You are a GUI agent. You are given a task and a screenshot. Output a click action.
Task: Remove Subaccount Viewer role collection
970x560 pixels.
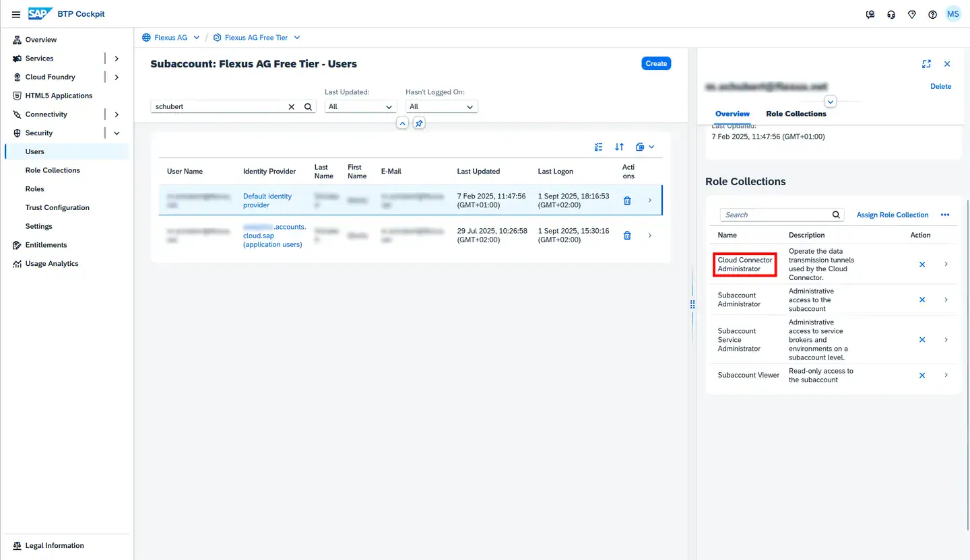tap(922, 376)
